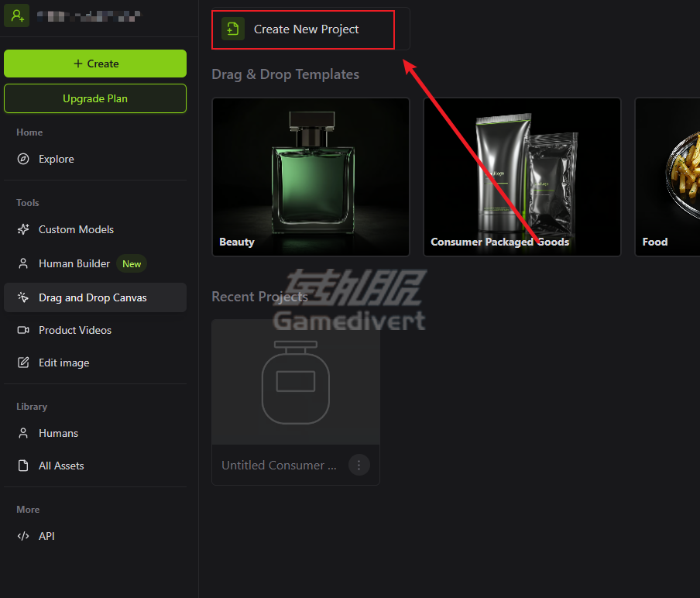Click the Explore compass icon

[x=23, y=159]
